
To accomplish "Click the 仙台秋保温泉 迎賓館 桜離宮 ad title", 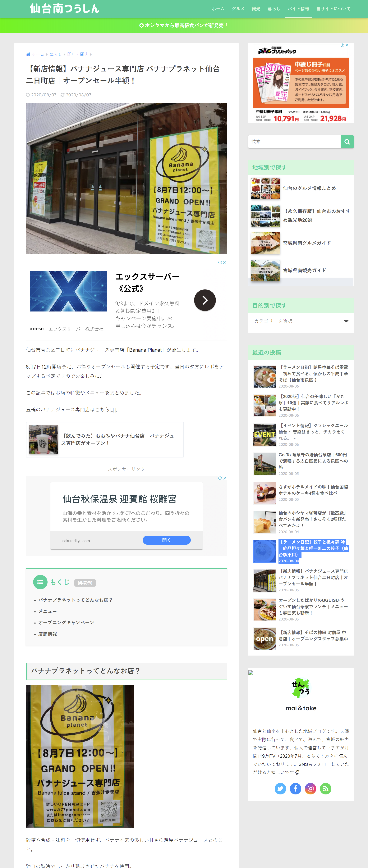I will pyautogui.click(x=119, y=499).
